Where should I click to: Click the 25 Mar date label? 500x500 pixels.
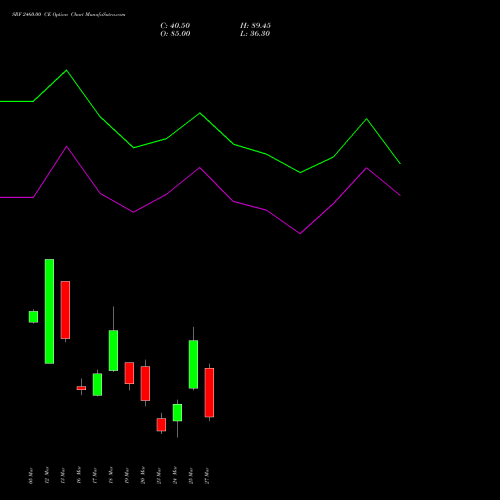pos(191,476)
